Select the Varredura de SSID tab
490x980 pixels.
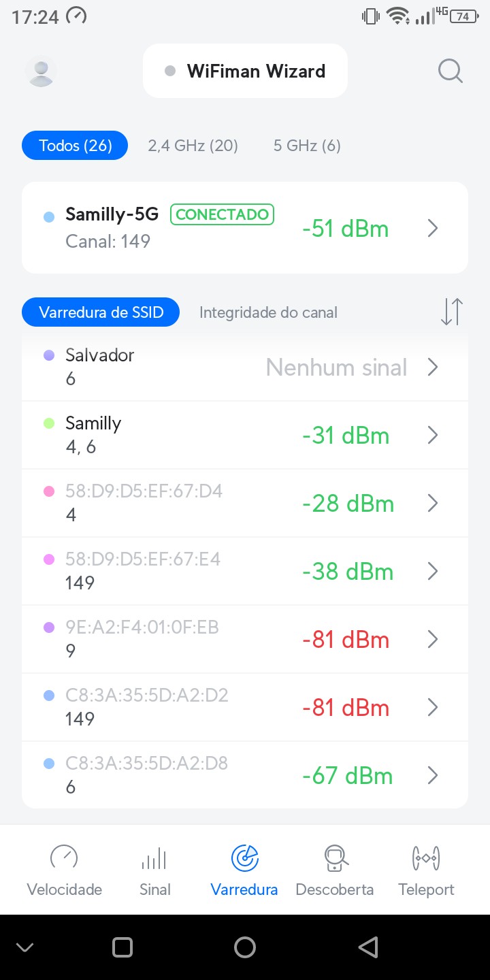(101, 312)
